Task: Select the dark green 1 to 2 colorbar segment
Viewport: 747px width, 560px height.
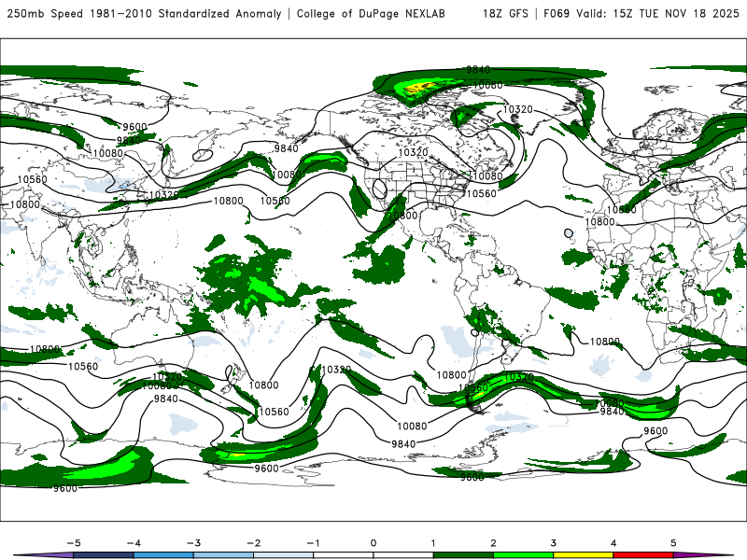Action: click(x=463, y=555)
